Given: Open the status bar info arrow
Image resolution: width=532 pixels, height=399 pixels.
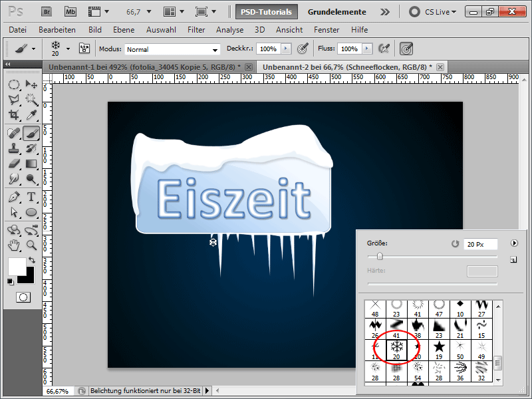Looking at the screenshot, I should 207,390.
